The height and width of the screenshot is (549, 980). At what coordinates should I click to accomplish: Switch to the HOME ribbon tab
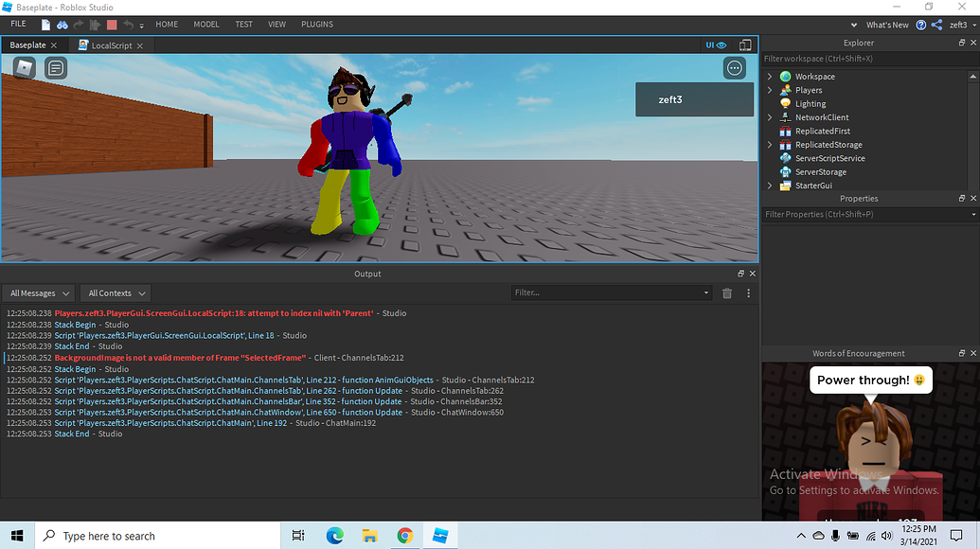(167, 25)
